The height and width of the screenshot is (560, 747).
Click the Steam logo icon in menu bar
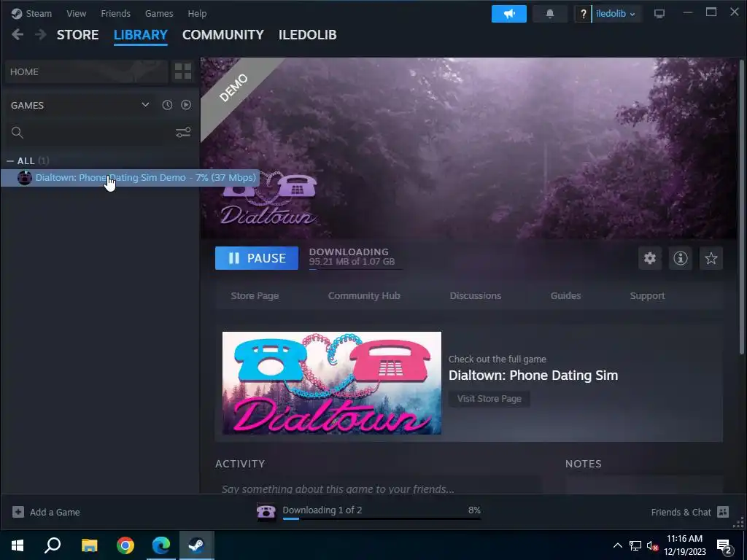(17, 13)
